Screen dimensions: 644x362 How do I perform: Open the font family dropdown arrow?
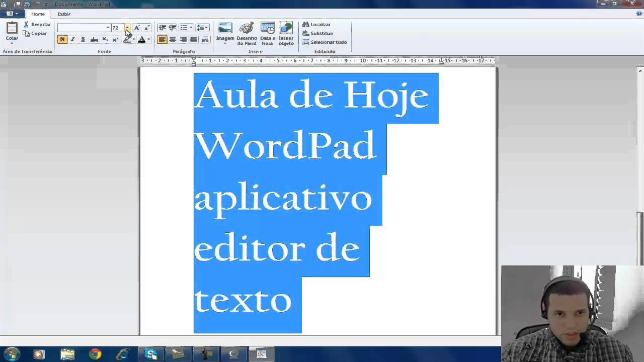pos(108,28)
